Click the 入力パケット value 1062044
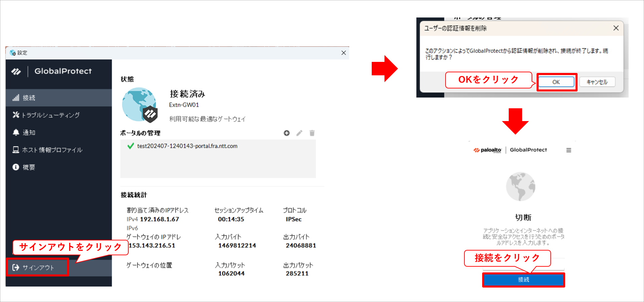This screenshot has height=302, width=644. point(231,273)
